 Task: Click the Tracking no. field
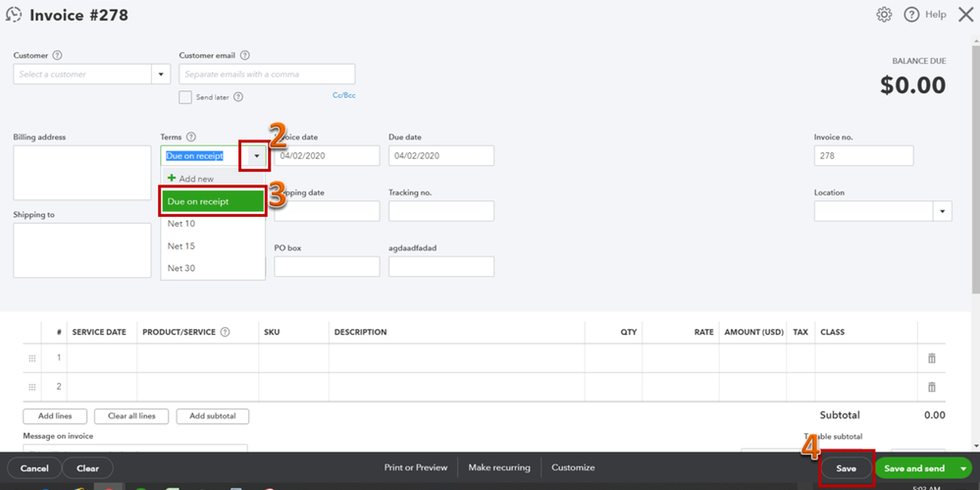[x=441, y=211]
